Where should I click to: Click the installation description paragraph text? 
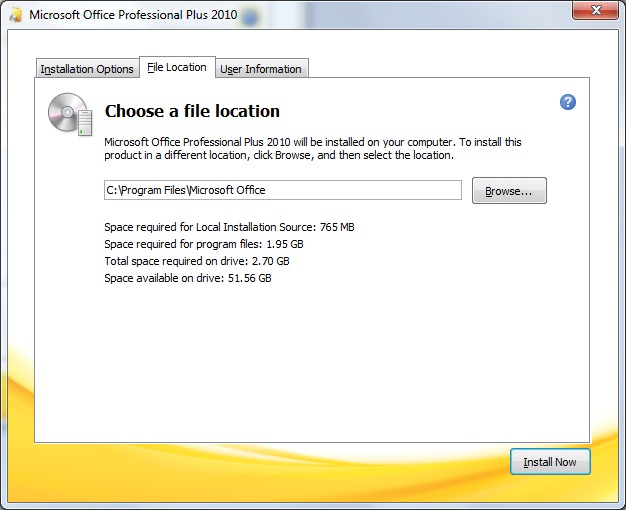[313, 149]
